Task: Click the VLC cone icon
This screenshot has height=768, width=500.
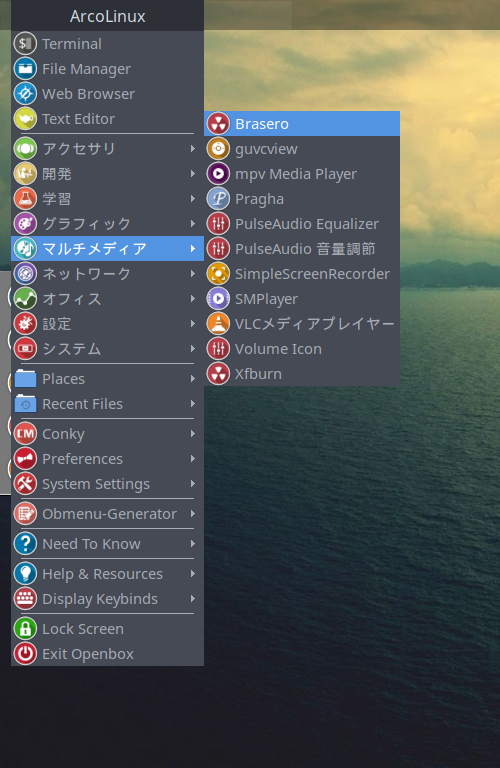Action: pos(218,324)
